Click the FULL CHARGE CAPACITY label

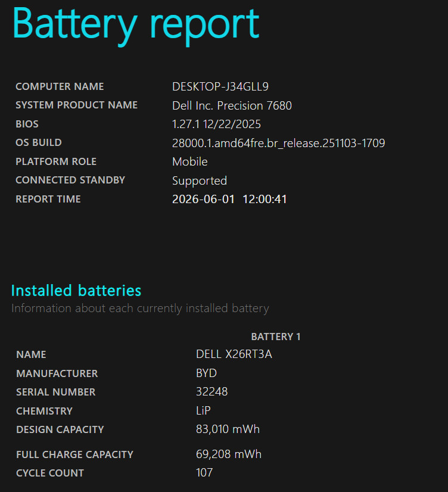[x=74, y=454]
